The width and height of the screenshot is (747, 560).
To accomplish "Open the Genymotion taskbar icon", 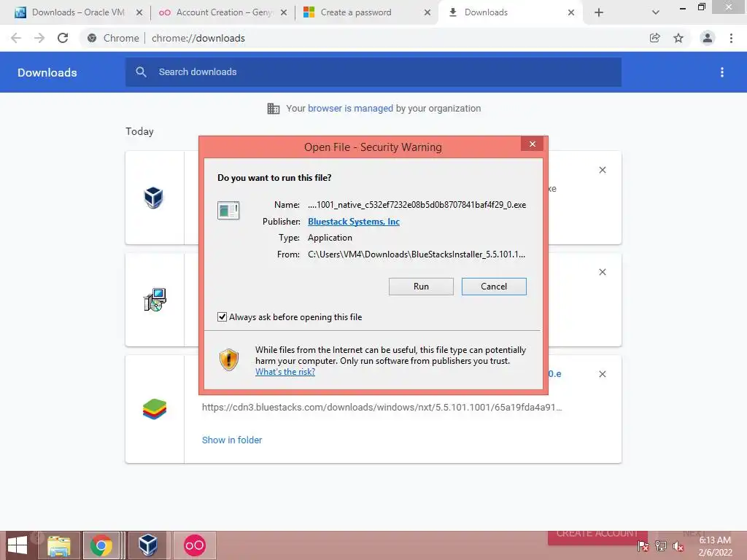I will 194,545.
